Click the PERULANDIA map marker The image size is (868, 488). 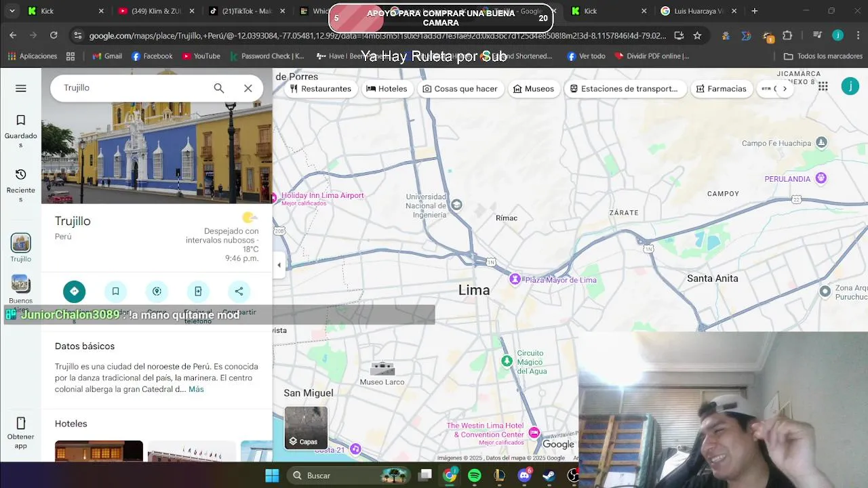point(821,178)
